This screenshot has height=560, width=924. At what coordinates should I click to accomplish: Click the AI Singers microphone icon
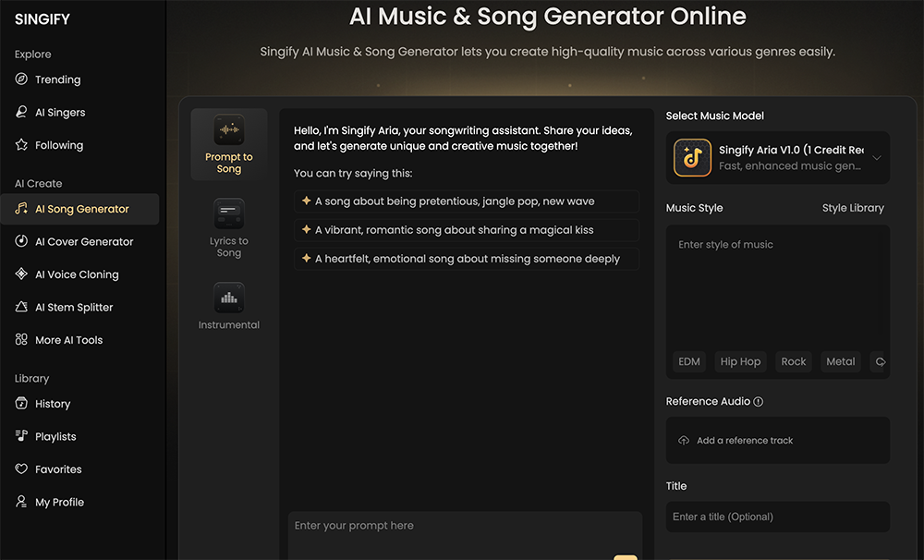(x=21, y=112)
